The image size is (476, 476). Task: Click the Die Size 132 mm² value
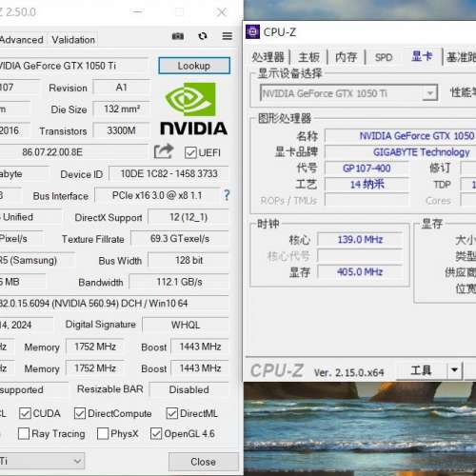click(121, 109)
